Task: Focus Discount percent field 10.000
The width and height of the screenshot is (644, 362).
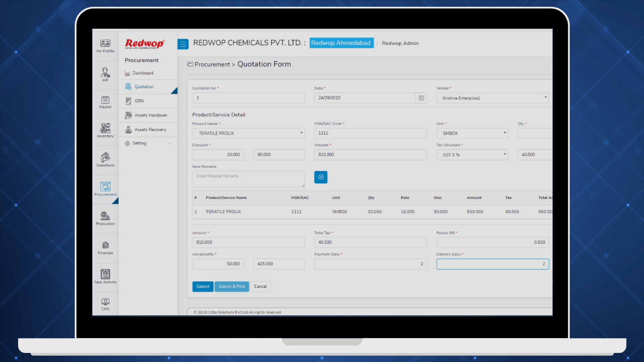Action: [218, 155]
